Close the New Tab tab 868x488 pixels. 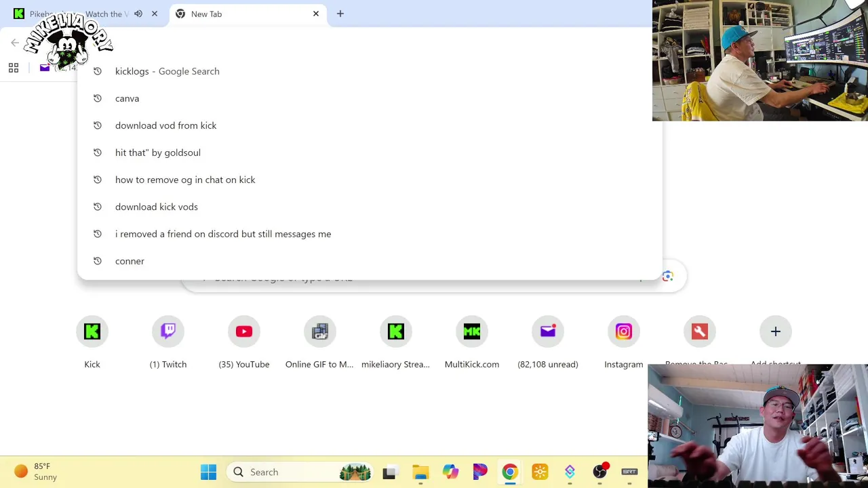(x=316, y=14)
